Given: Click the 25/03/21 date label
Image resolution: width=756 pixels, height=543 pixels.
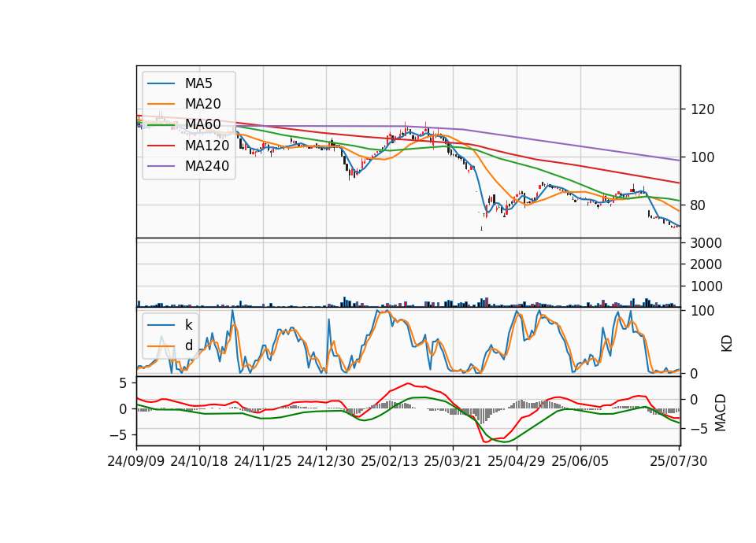Looking at the screenshot, I should (x=453, y=461).
